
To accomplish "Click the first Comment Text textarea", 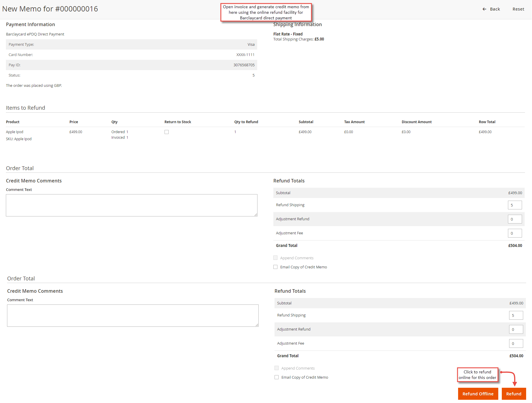I will pos(132,205).
